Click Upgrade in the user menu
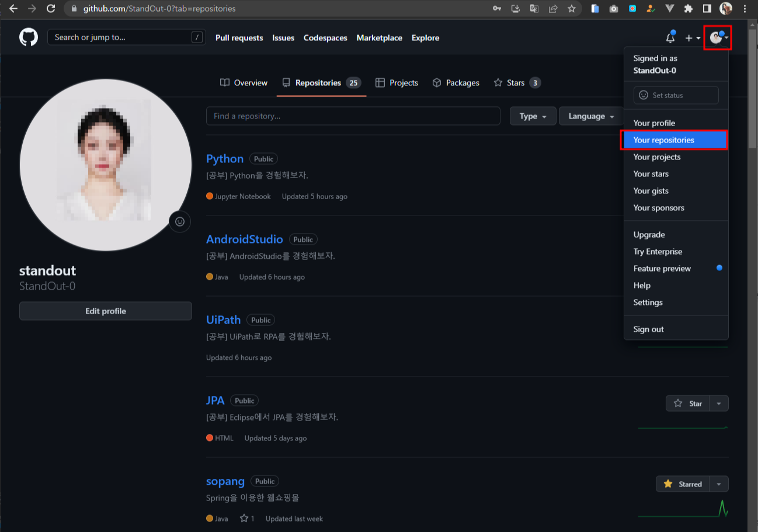 point(676,235)
